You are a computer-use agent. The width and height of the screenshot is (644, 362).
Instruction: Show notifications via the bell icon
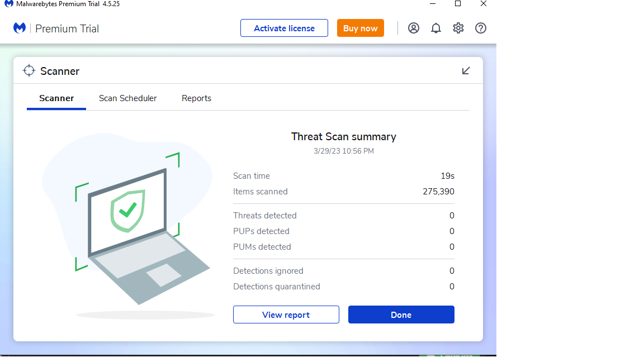click(x=436, y=28)
